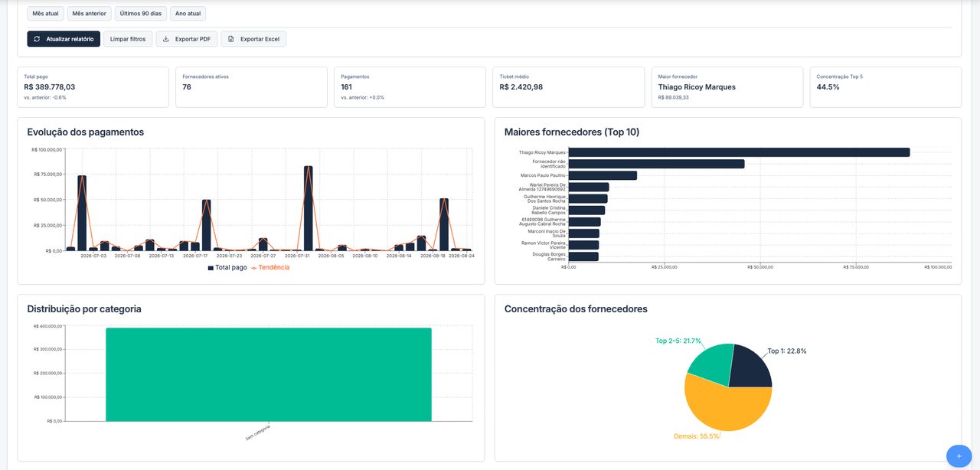
Task: Click the file icon beside Exportar Excel
Action: pos(231,39)
